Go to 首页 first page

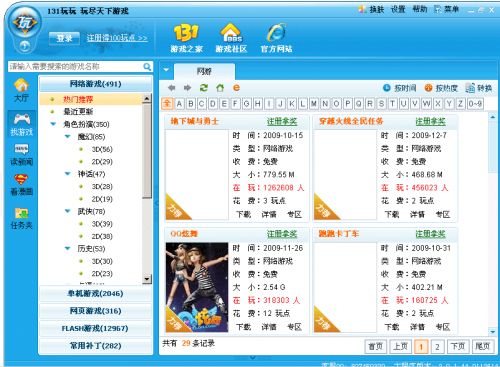[x=376, y=347]
